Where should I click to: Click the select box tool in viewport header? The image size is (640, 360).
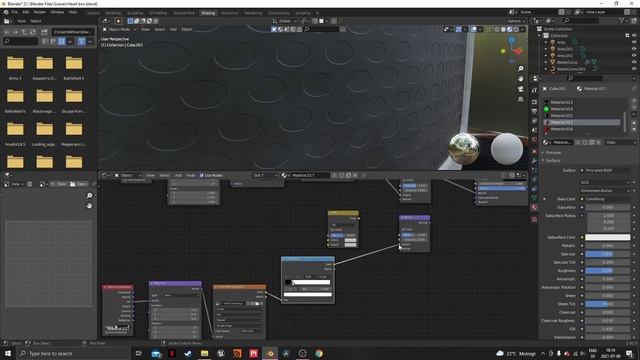click(x=130, y=21)
